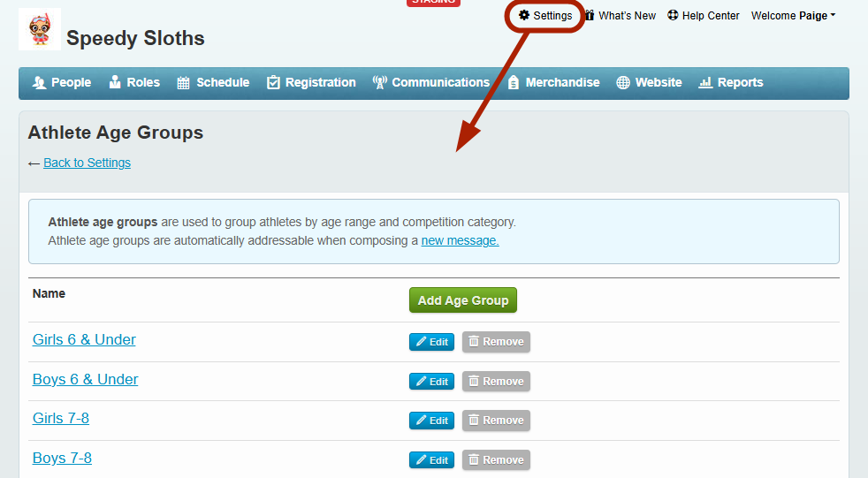Viewport: 868px width, 478px height.
Task: Click the Help Center lifebuoy icon
Action: click(673, 16)
